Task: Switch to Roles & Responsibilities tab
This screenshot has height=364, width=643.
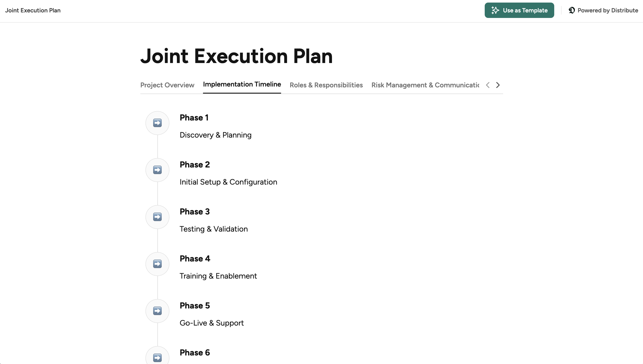Action: (326, 85)
